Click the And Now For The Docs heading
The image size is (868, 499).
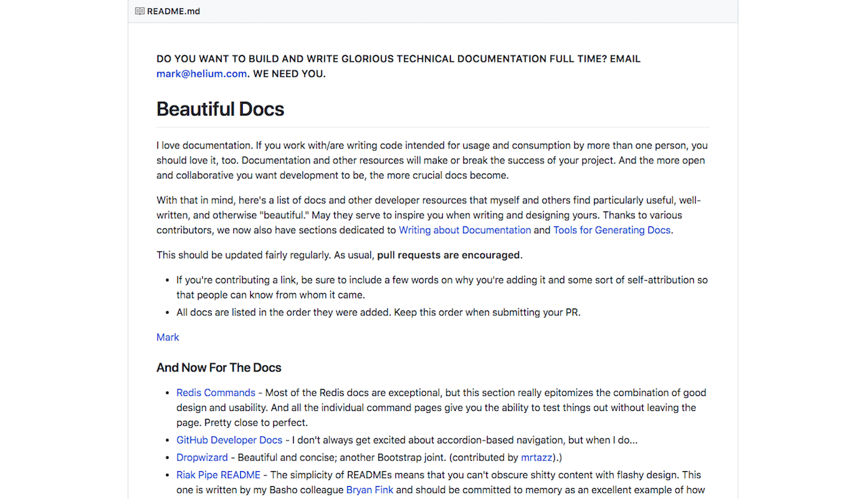pyautogui.click(x=218, y=367)
